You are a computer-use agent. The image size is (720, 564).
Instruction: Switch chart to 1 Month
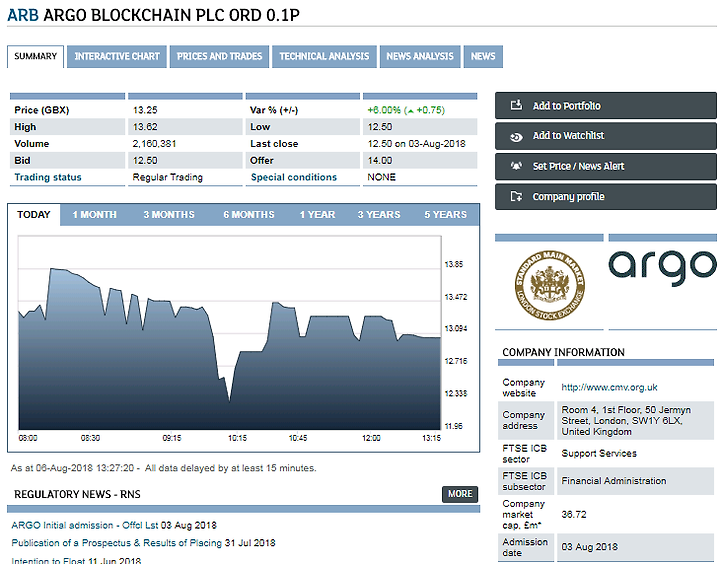coord(95,215)
